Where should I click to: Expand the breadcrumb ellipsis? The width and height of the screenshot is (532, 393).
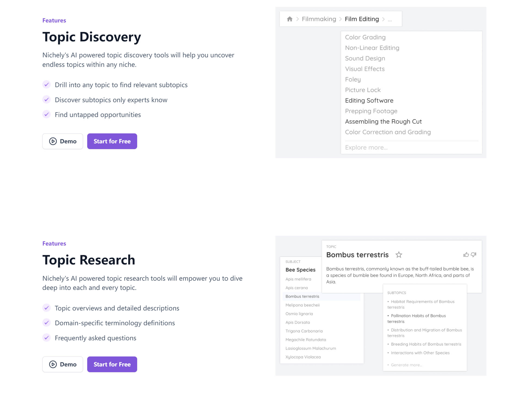(390, 20)
